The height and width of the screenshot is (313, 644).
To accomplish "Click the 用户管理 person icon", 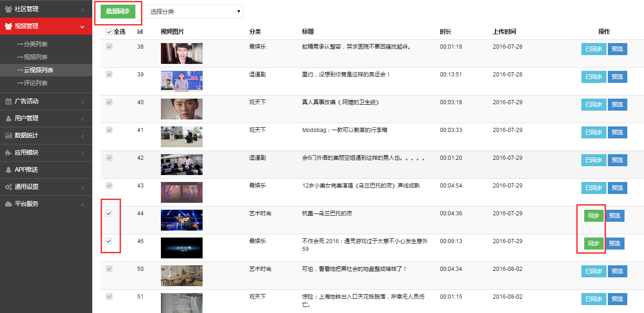I will (8, 119).
